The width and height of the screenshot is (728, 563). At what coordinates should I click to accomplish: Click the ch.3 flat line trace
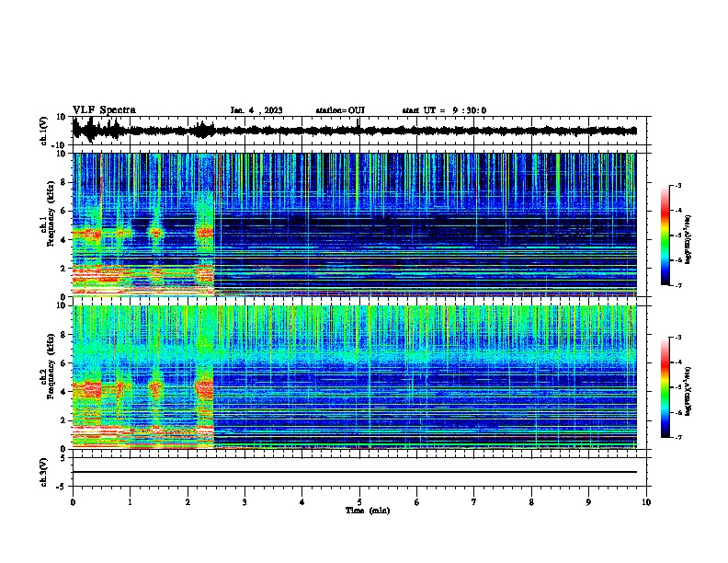[x=355, y=472]
